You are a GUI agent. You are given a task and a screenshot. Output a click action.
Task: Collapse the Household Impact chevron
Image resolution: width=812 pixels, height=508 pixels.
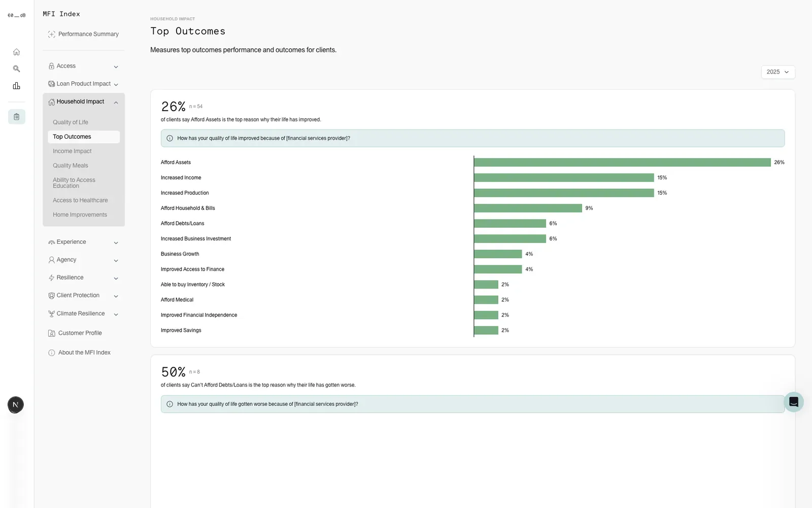point(116,103)
